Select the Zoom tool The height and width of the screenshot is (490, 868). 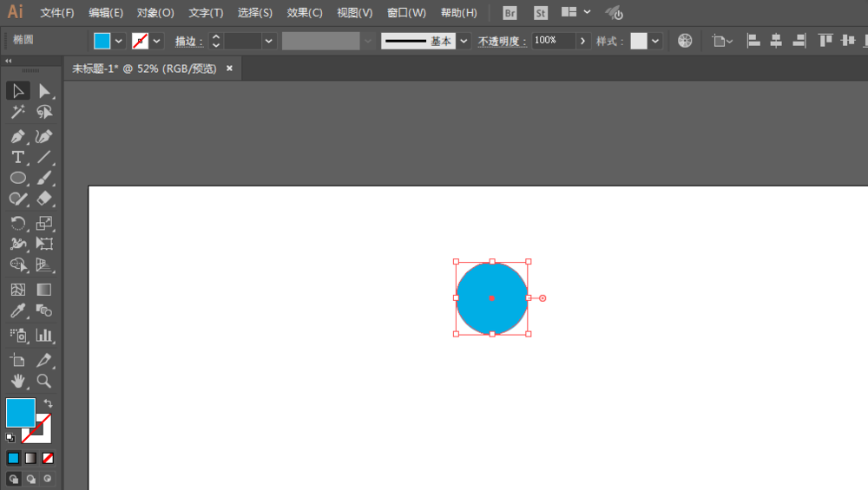click(x=44, y=381)
